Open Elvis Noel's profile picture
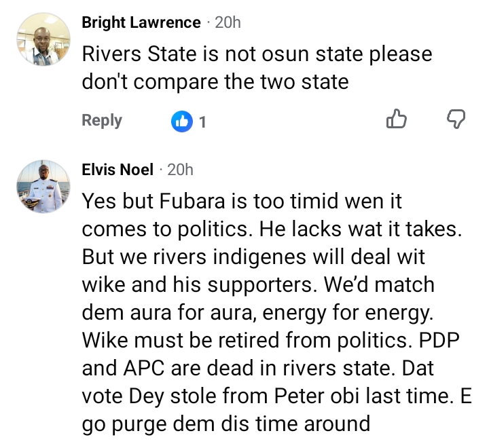Viewport: 489px width, 448px height. tap(43, 187)
